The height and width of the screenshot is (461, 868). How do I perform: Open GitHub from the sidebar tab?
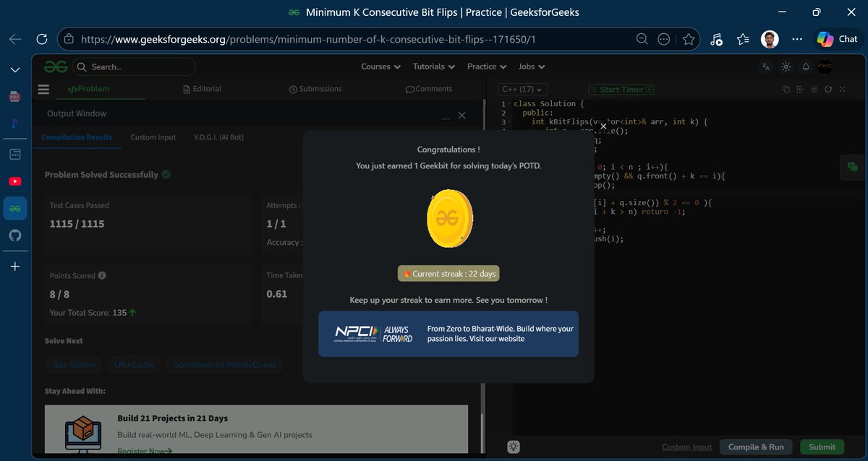click(x=15, y=236)
